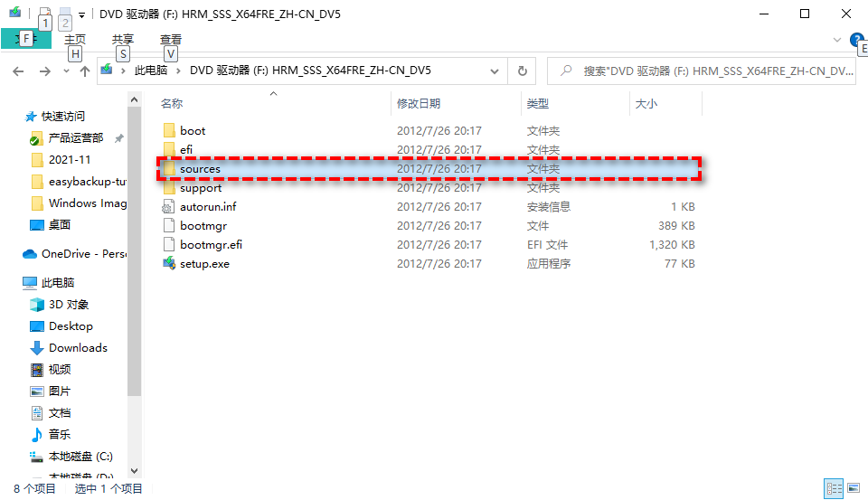The height and width of the screenshot is (500, 868).
Task: Open recent locations dropdown arrow
Action: (66, 71)
